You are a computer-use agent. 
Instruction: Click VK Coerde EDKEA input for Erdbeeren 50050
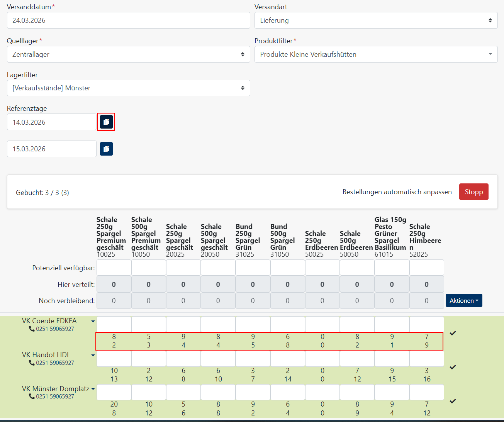coord(357,324)
